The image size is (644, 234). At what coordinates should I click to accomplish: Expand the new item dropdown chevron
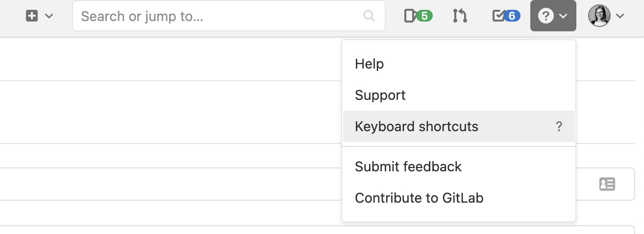[x=49, y=16]
